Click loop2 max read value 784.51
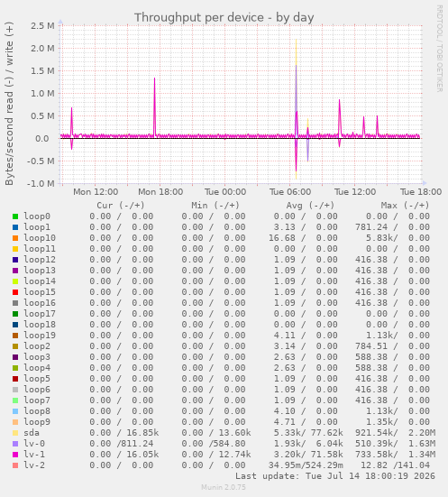This screenshot has width=448, height=497. (371, 346)
